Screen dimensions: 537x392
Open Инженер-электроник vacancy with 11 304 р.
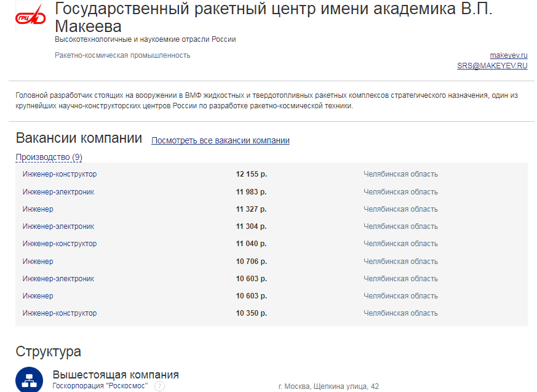58,226
